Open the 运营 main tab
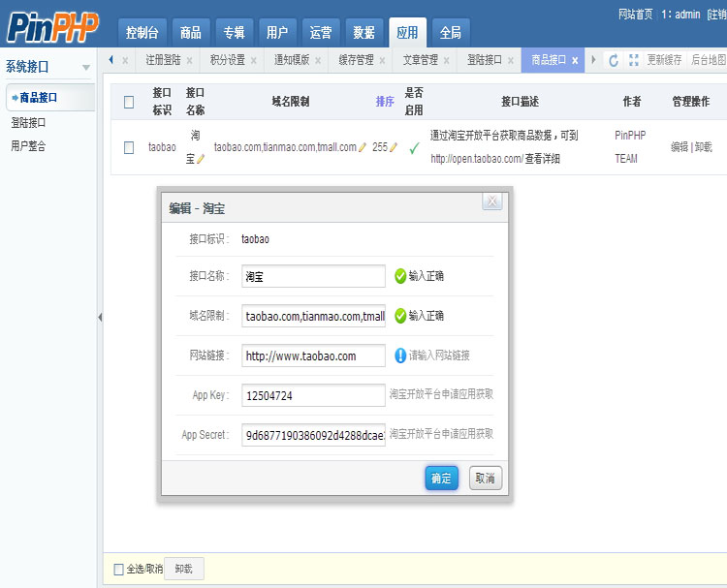727x588 pixels. [321, 33]
